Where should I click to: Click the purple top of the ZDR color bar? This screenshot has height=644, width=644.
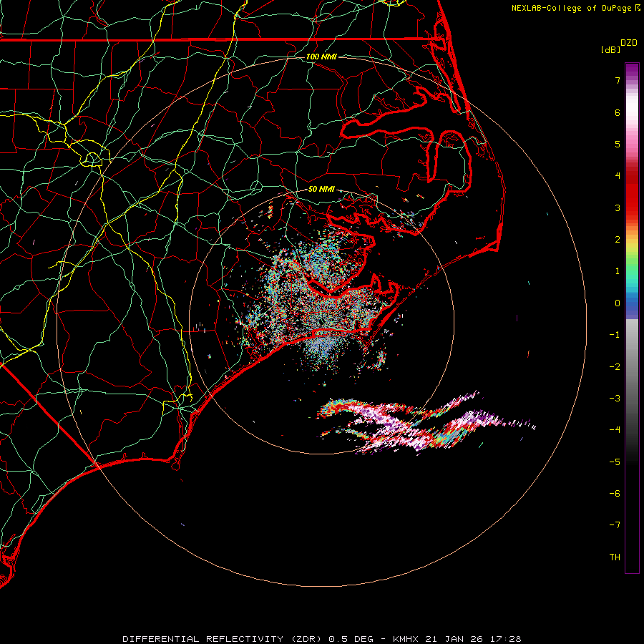coord(632,71)
